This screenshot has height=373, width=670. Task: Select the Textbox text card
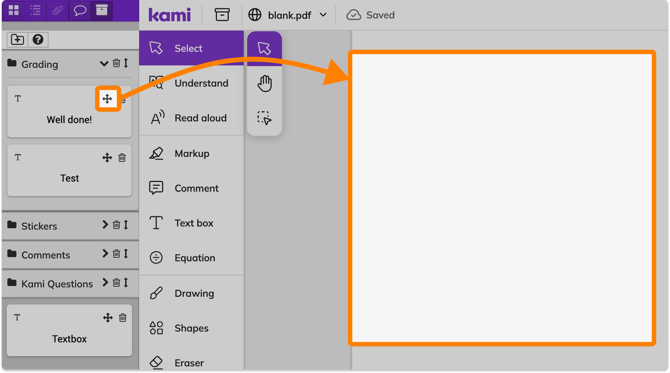tap(69, 331)
